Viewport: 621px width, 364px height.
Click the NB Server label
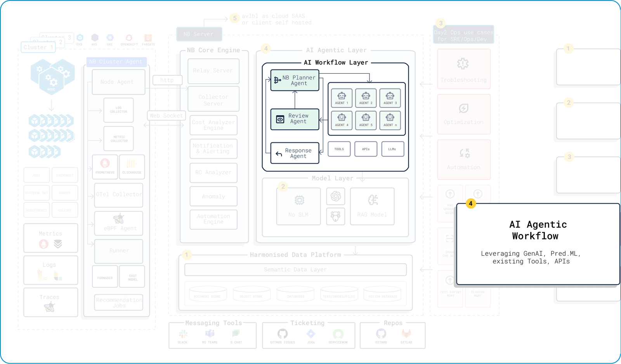click(199, 34)
